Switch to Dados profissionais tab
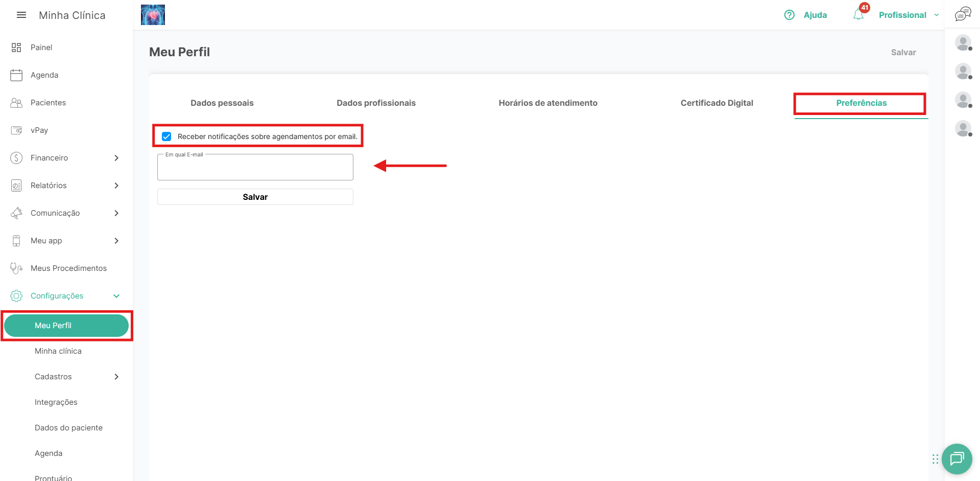This screenshot has height=481, width=980. [376, 103]
